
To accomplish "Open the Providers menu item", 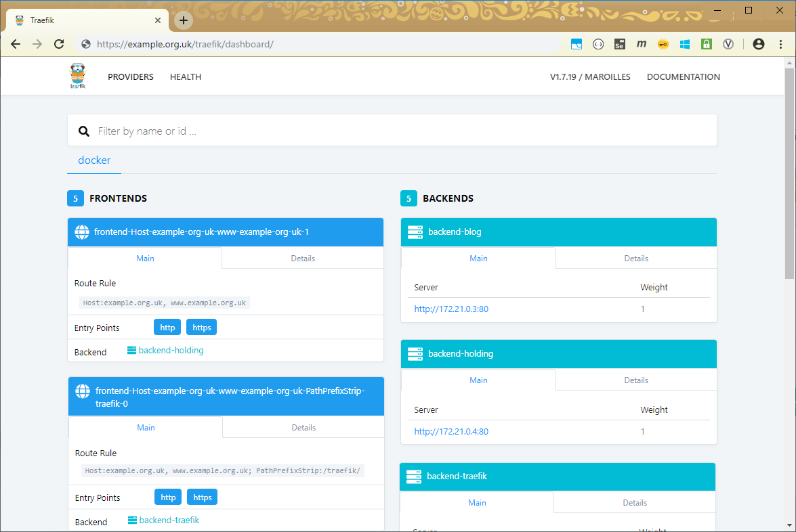I will click(x=131, y=77).
